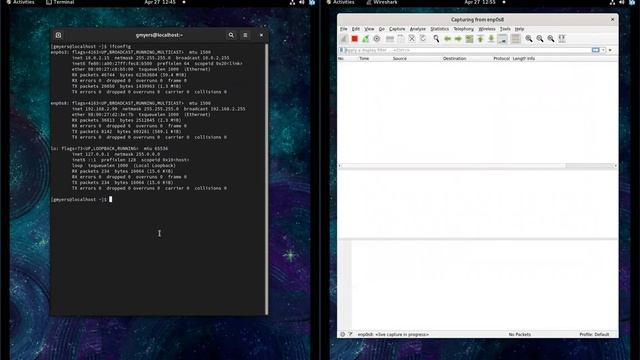Toggle auto-scroll during live capture icon

tap(502, 39)
